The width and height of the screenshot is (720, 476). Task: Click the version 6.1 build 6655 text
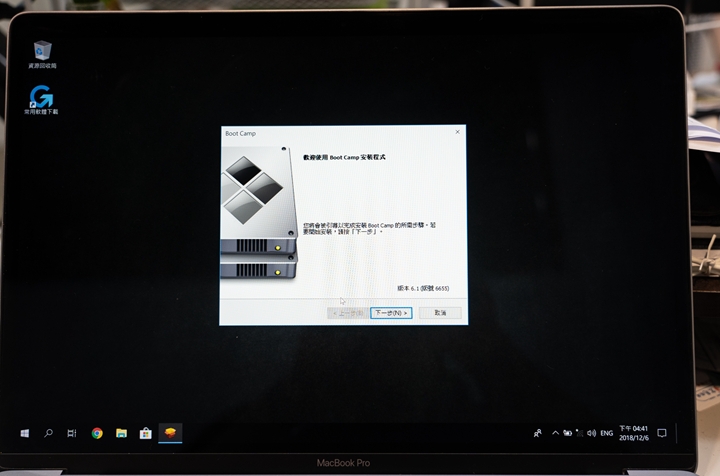(423, 288)
